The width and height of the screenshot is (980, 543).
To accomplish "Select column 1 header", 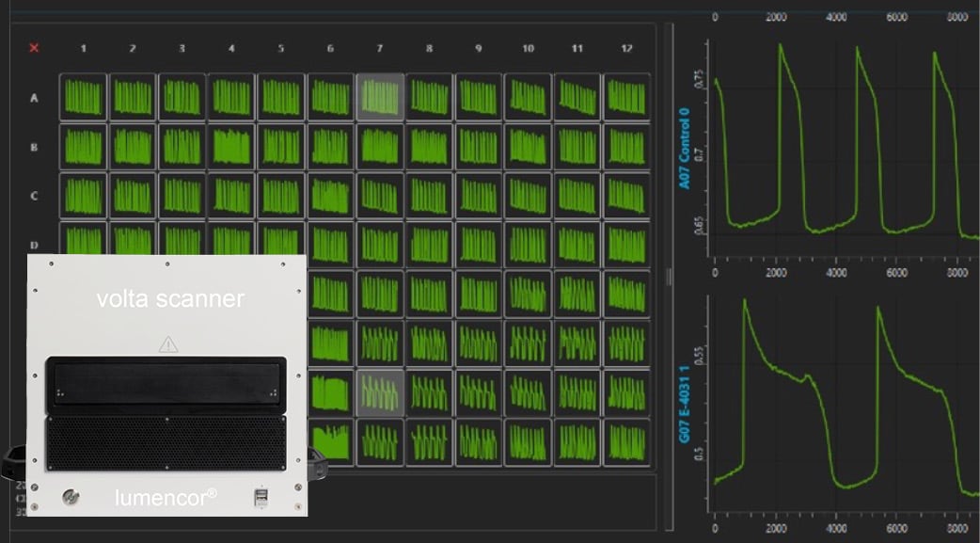I will (83, 48).
